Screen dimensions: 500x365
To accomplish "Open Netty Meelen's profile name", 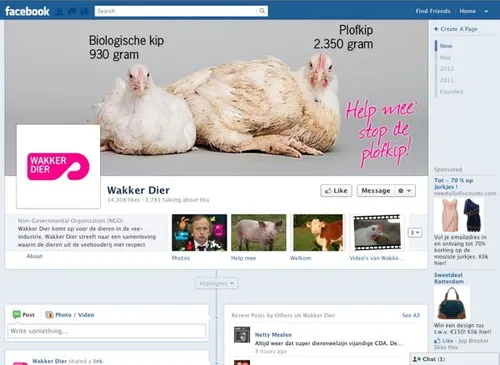I will [273, 335].
